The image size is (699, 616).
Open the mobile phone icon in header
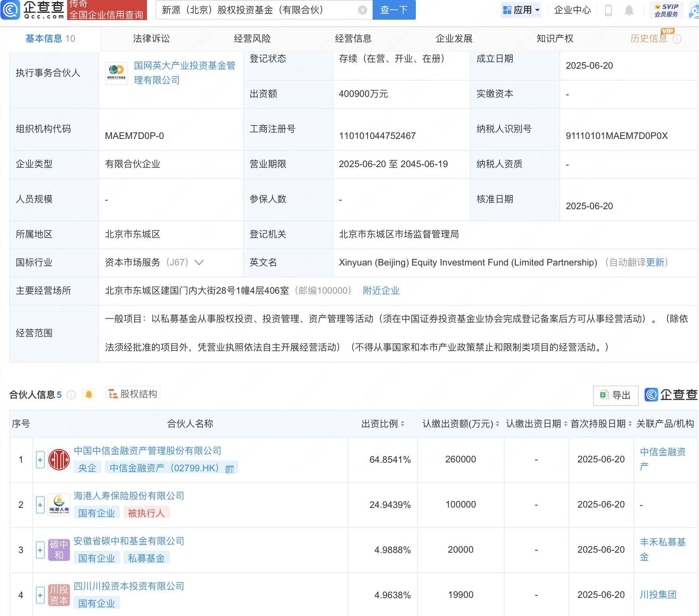[608, 10]
